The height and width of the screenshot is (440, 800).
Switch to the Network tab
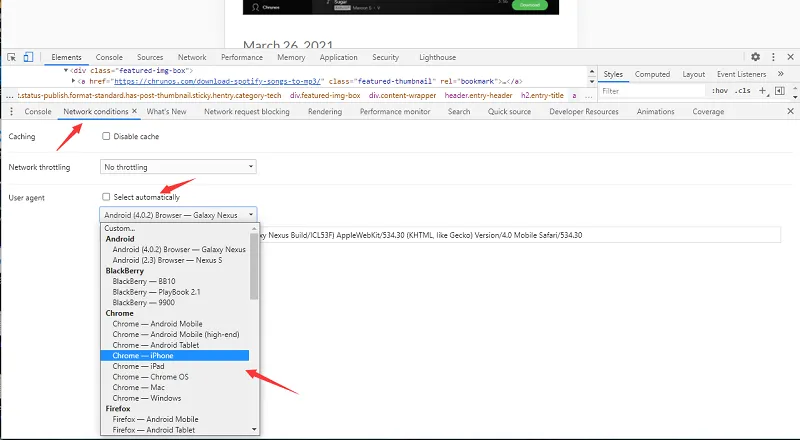pyautogui.click(x=192, y=57)
